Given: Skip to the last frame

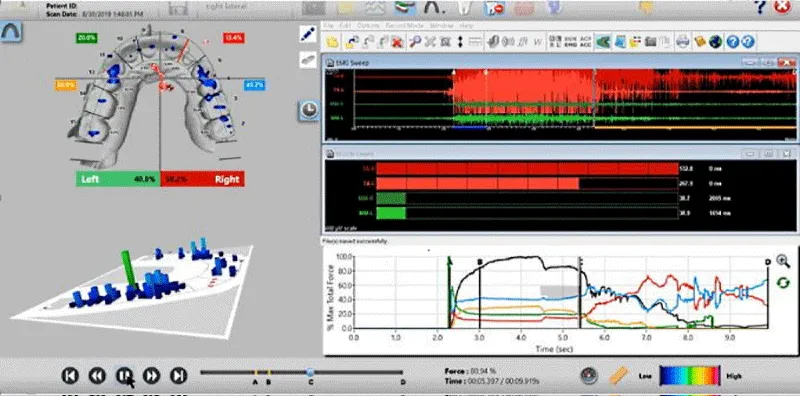Looking at the screenshot, I should point(178,376).
